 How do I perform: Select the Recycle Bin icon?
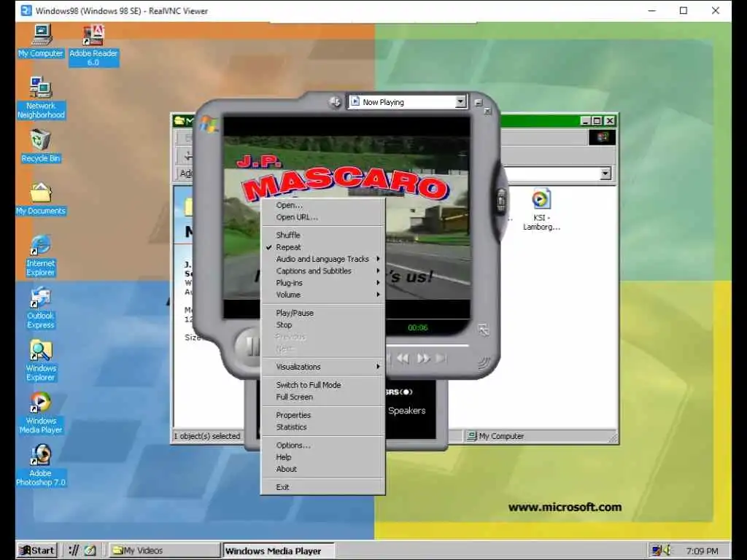41,146
